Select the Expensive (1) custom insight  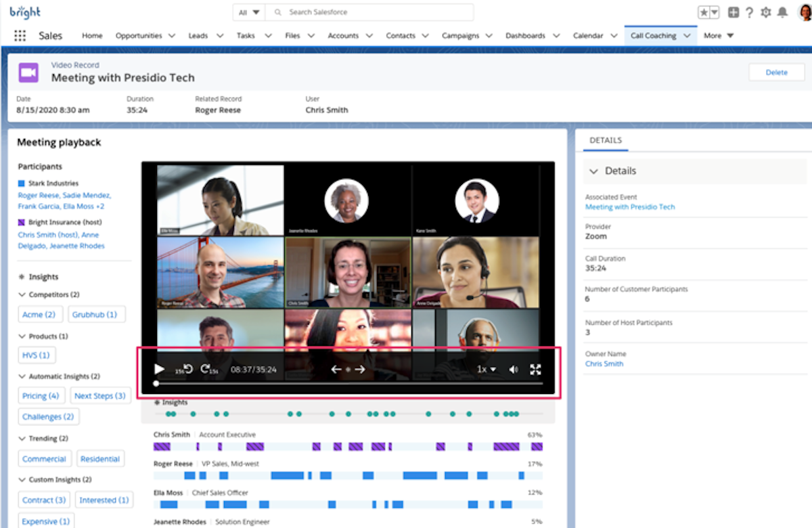pos(46,521)
